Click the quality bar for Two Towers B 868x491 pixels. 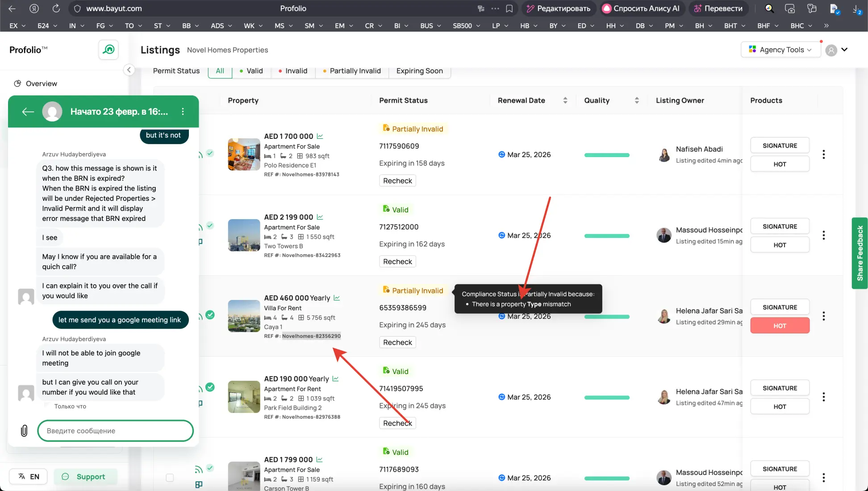[x=607, y=236]
